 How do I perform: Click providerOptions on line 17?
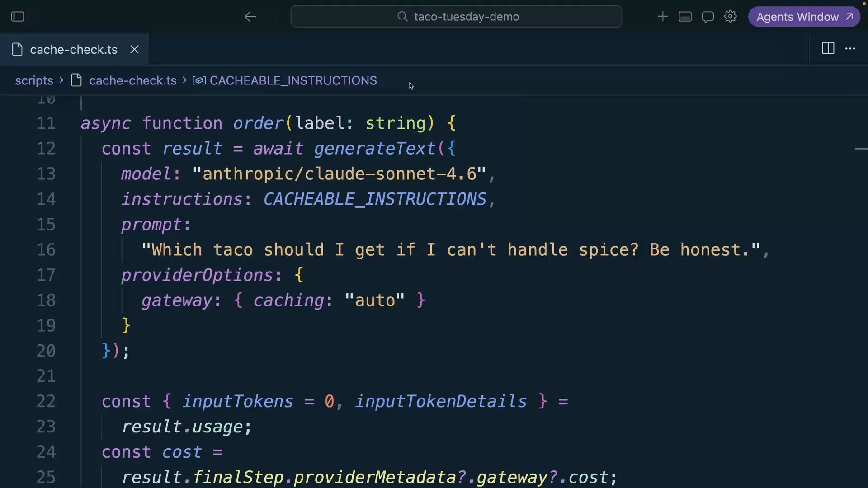pos(197,275)
